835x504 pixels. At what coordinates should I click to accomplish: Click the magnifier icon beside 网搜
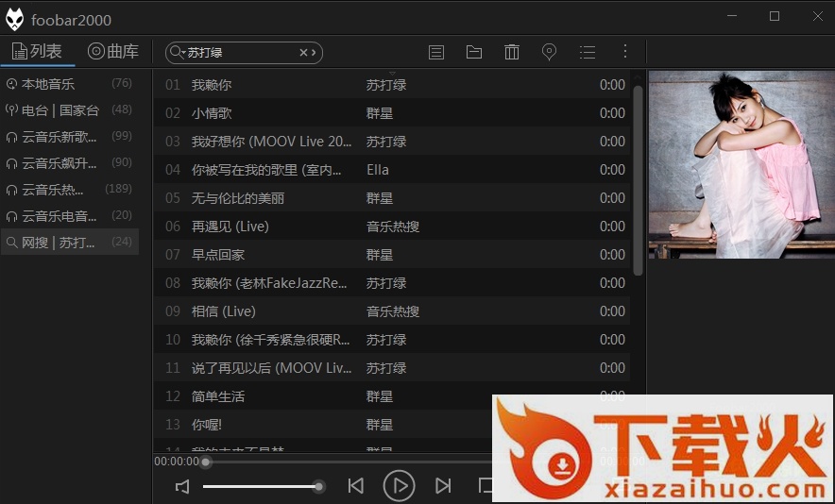click(x=11, y=243)
